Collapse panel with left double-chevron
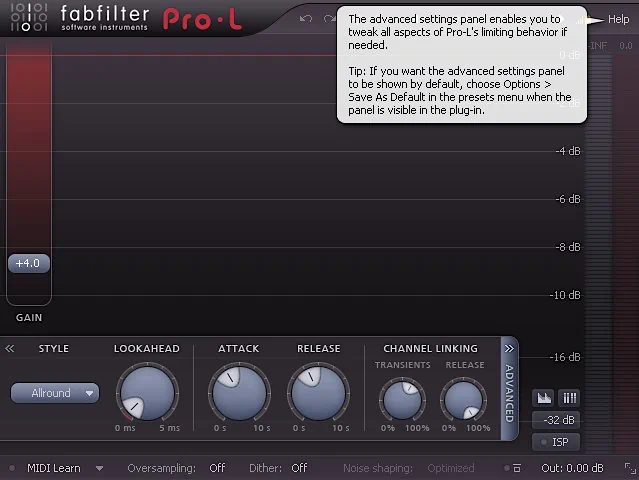Screen dimensions: 639x480 9,348
